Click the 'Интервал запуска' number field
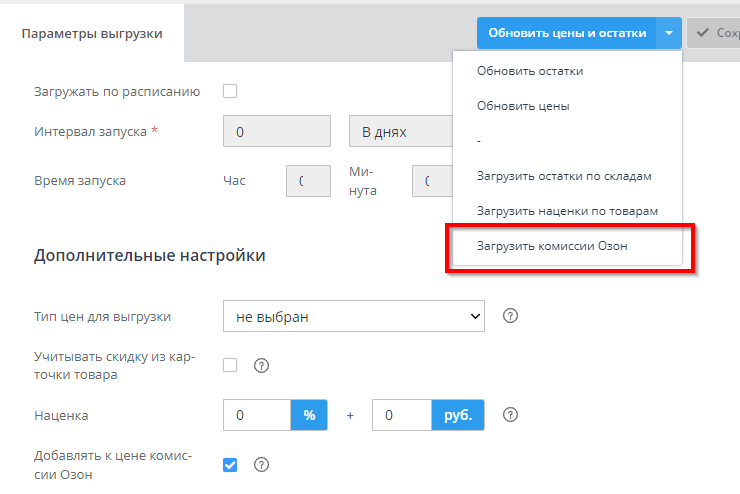 point(277,132)
